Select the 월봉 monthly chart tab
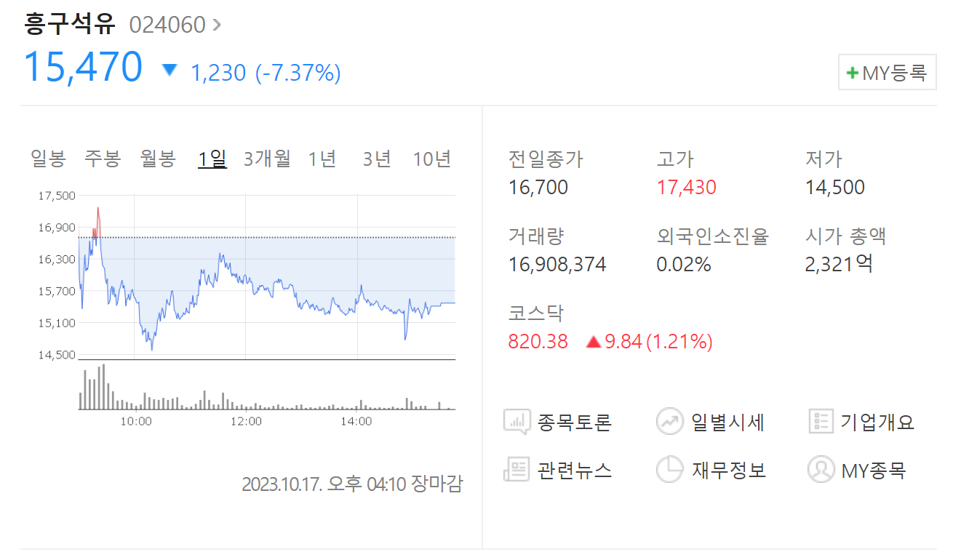953x560 pixels. tap(157, 159)
